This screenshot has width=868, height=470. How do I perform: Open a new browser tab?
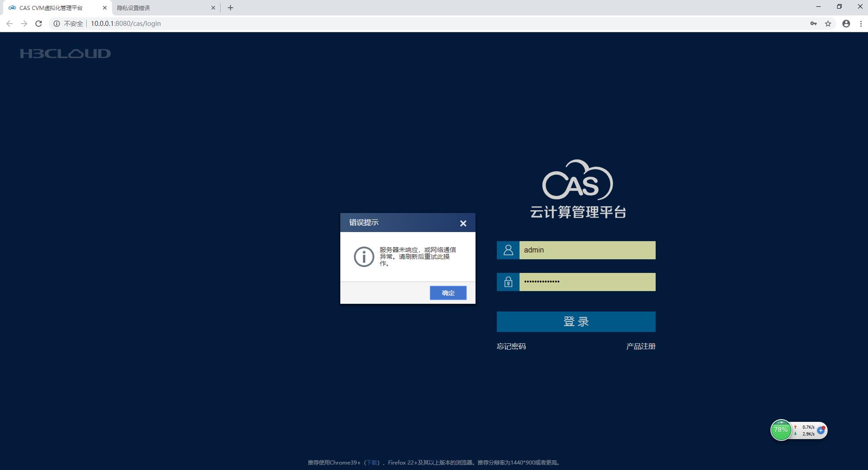click(230, 8)
